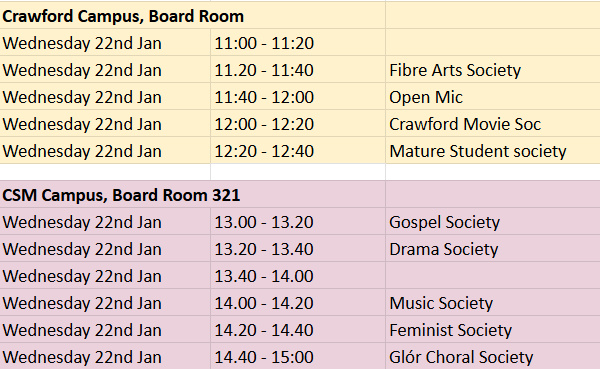Click the 14.40 - 15:00 time cell

[x=298, y=356]
